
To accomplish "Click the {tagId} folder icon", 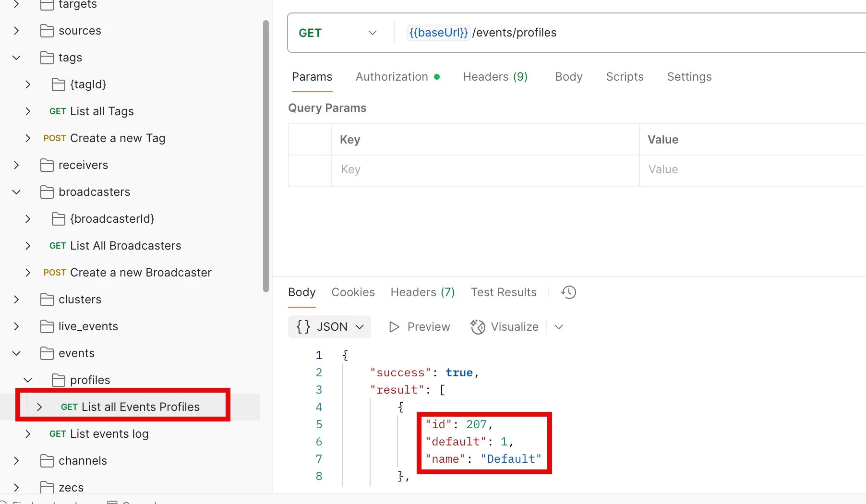I will (59, 84).
